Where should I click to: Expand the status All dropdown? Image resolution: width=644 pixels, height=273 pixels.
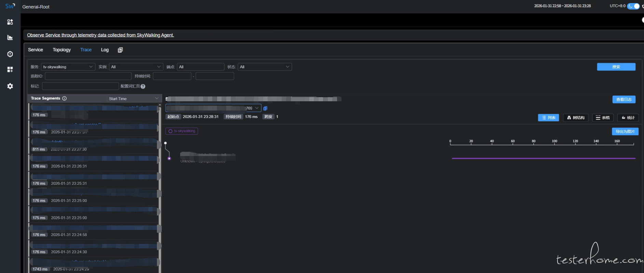coord(265,67)
